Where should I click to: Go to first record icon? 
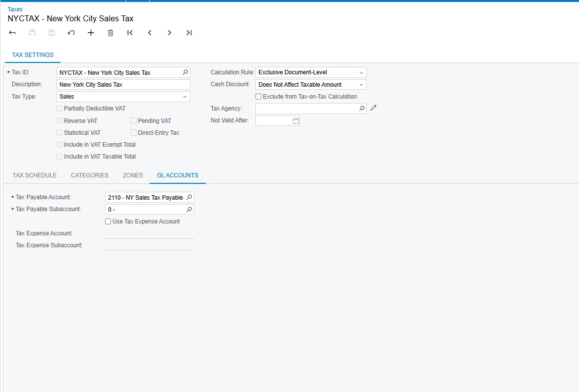tap(130, 33)
